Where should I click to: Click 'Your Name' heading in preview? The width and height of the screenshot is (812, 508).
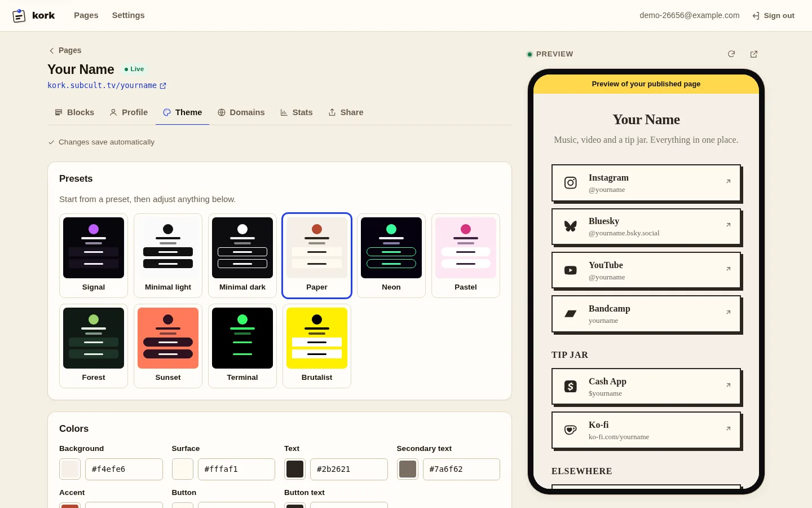646,120
